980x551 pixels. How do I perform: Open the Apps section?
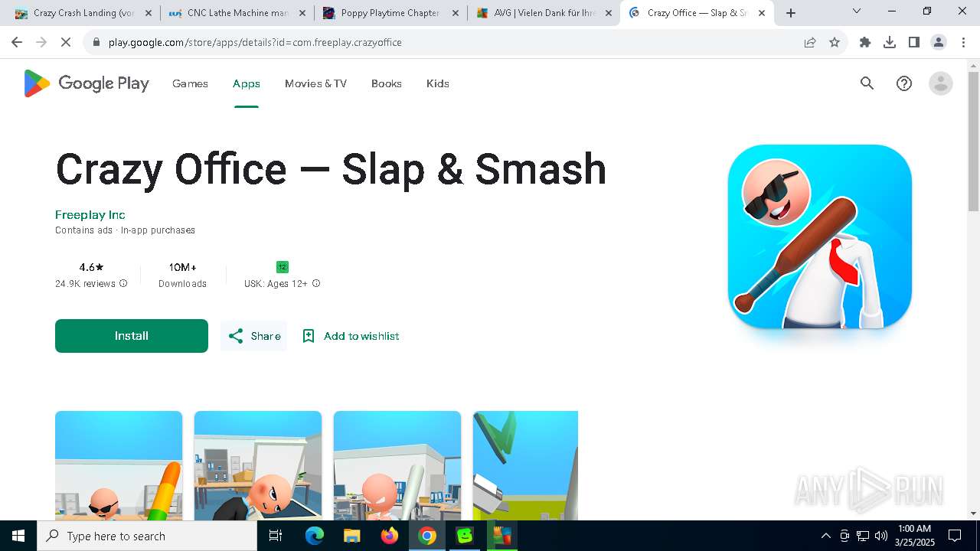(247, 83)
